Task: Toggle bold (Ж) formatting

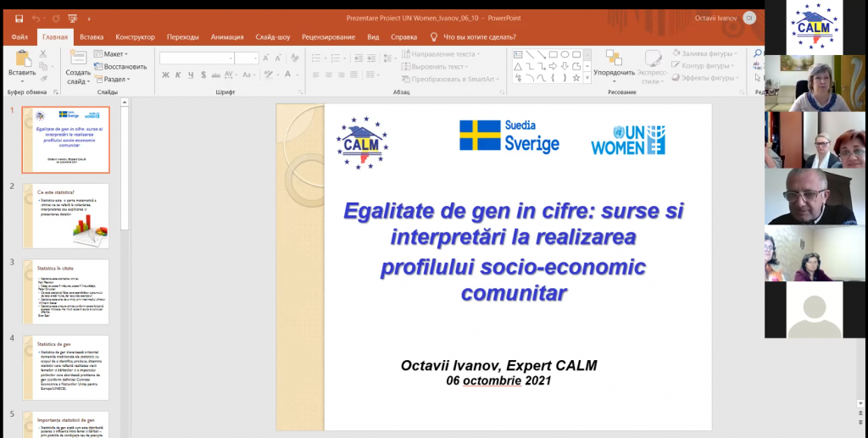Action: point(165,75)
